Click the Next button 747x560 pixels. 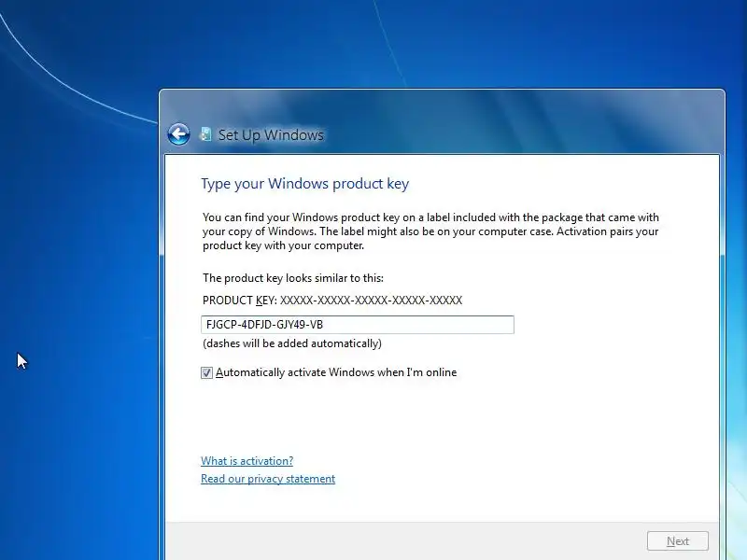click(x=678, y=541)
